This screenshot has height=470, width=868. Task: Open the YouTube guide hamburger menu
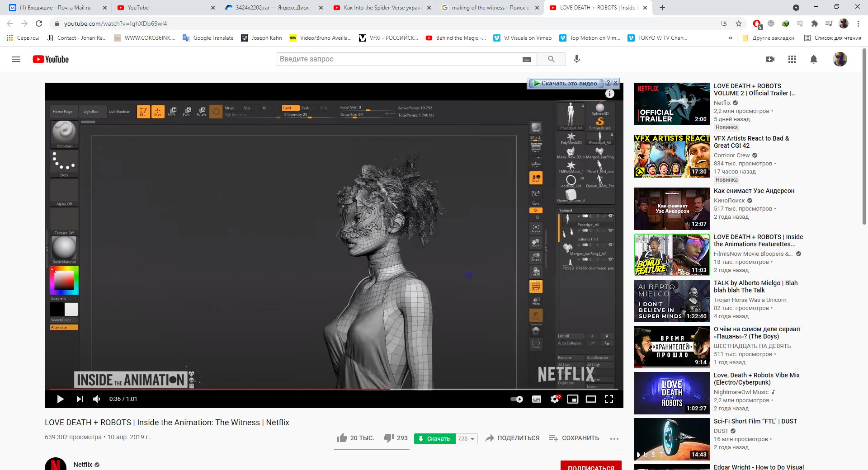click(x=16, y=59)
